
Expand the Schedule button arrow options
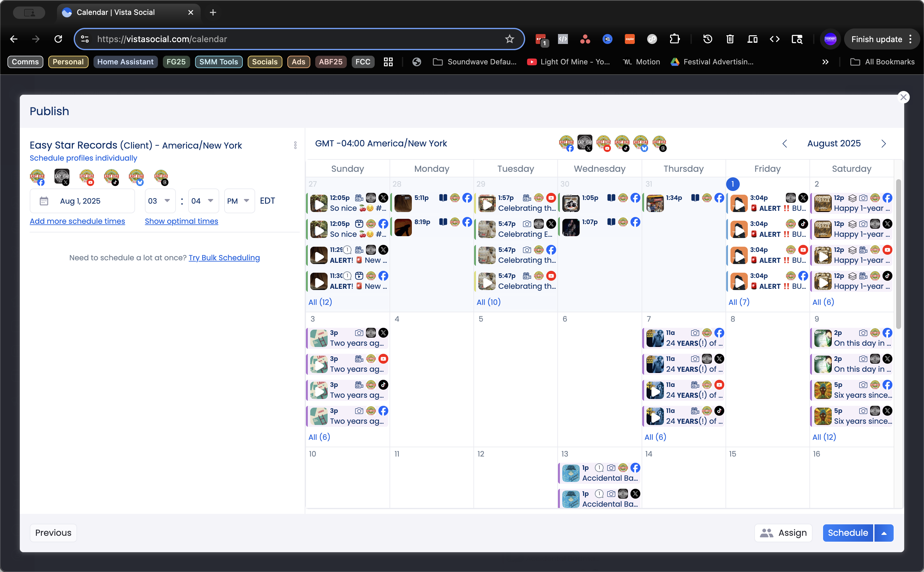[x=884, y=533]
